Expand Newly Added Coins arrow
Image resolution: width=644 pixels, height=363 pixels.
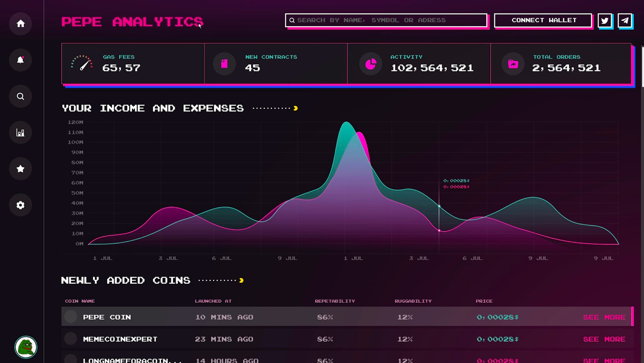coord(241,280)
